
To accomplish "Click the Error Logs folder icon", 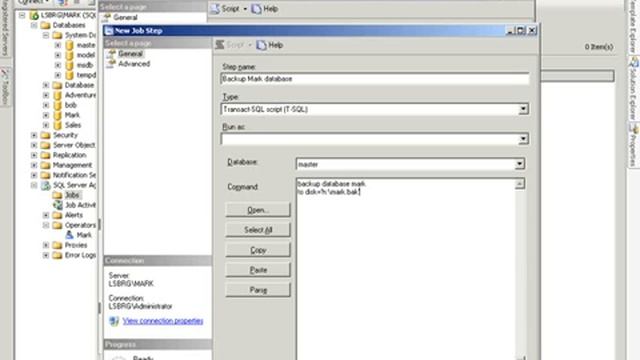I will (x=58, y=255).
